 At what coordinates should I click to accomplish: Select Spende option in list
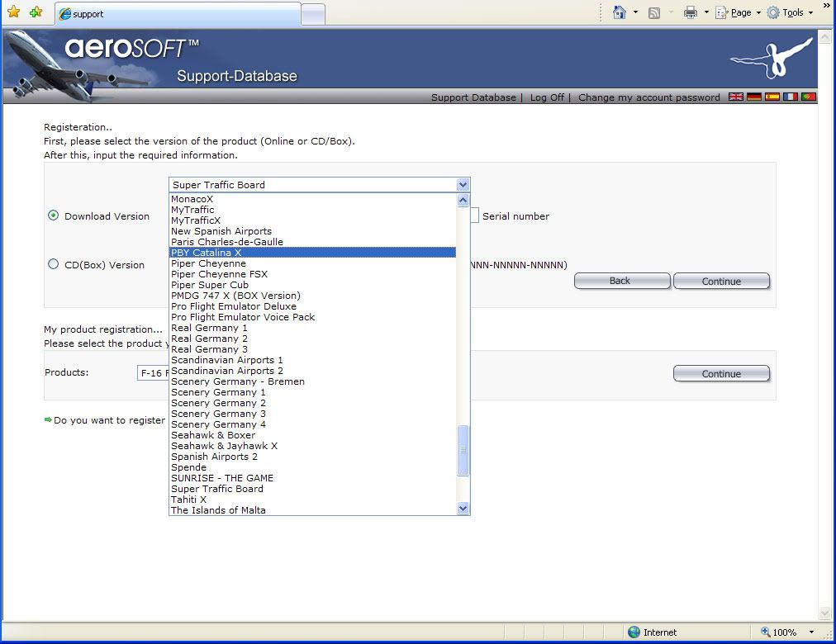pyautogui.click(x=312, y=467)
